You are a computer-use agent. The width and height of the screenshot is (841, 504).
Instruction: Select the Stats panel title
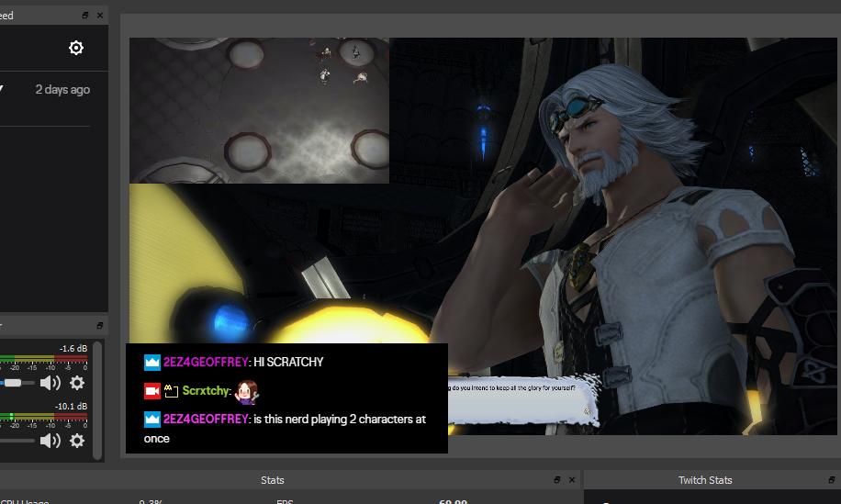click(273, 480)
